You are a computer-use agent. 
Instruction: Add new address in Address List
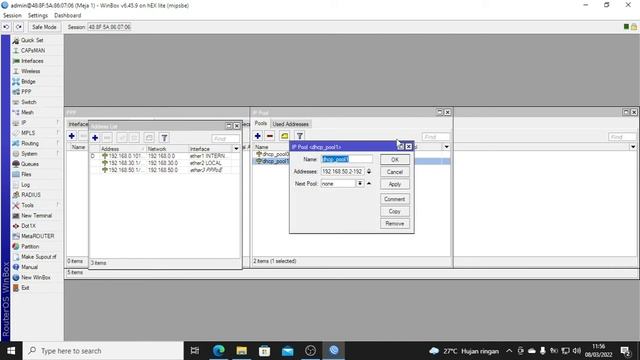click(95, 138)
